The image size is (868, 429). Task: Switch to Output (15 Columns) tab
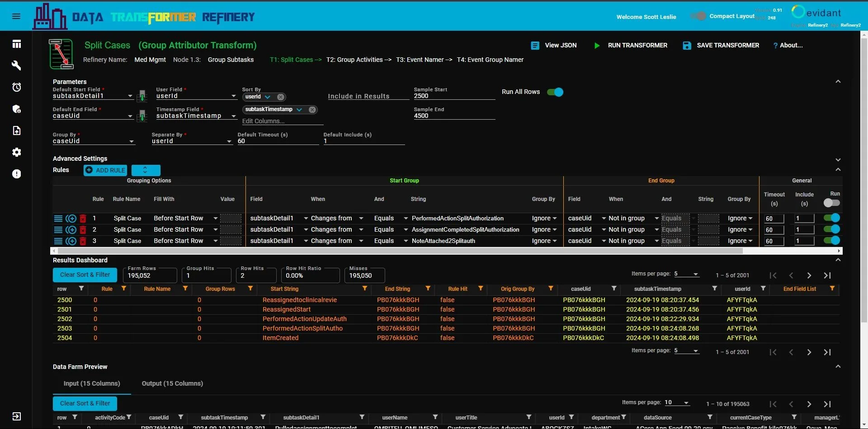pyautogui.click(x=172, y=383)
